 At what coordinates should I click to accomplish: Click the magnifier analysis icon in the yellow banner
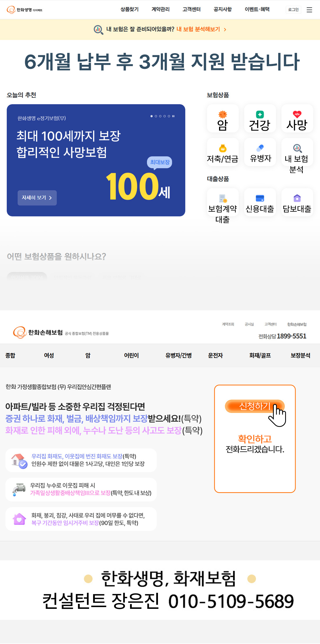(x=98, y=29)
